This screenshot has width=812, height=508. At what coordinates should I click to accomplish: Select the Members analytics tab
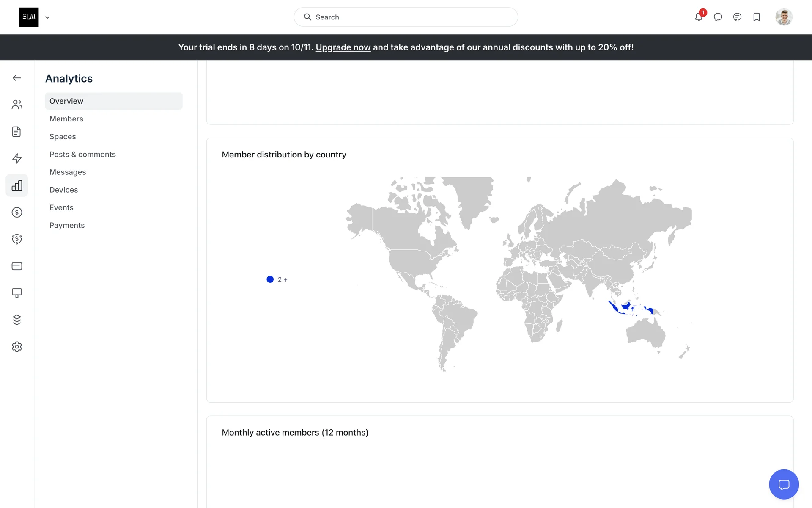pyautogui.click(x=66, y=119)
